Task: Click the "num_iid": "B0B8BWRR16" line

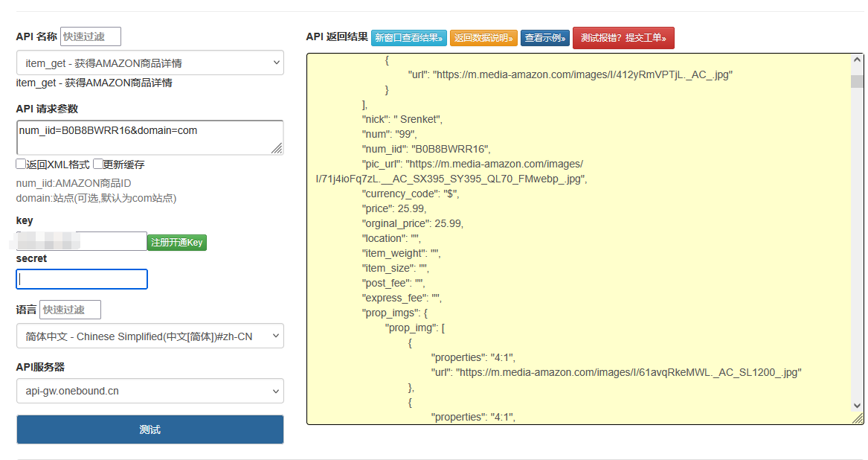Action: 426,149
